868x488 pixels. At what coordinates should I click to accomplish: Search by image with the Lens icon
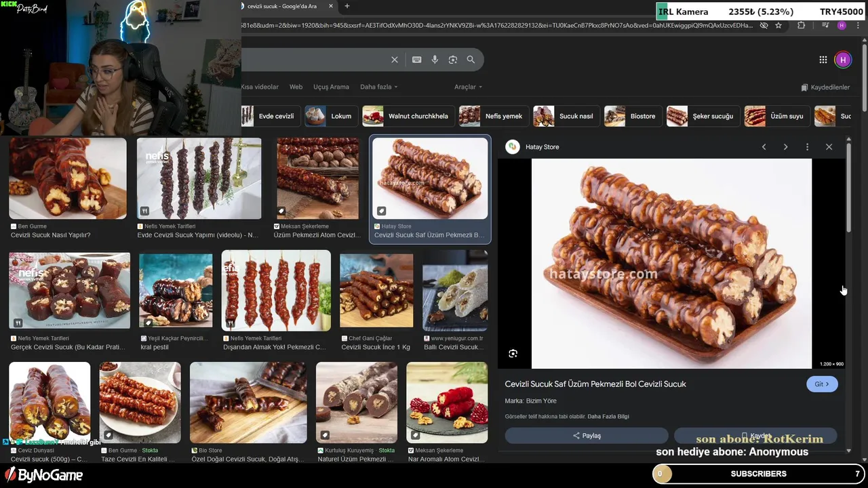click(x=452, y=60)
